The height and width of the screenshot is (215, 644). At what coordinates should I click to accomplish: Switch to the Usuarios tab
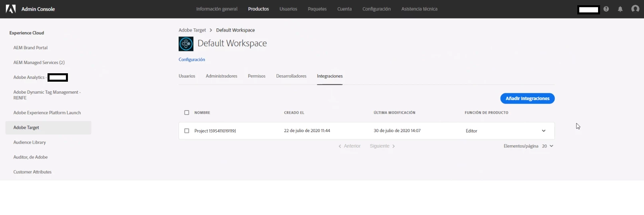coord(187,76)
